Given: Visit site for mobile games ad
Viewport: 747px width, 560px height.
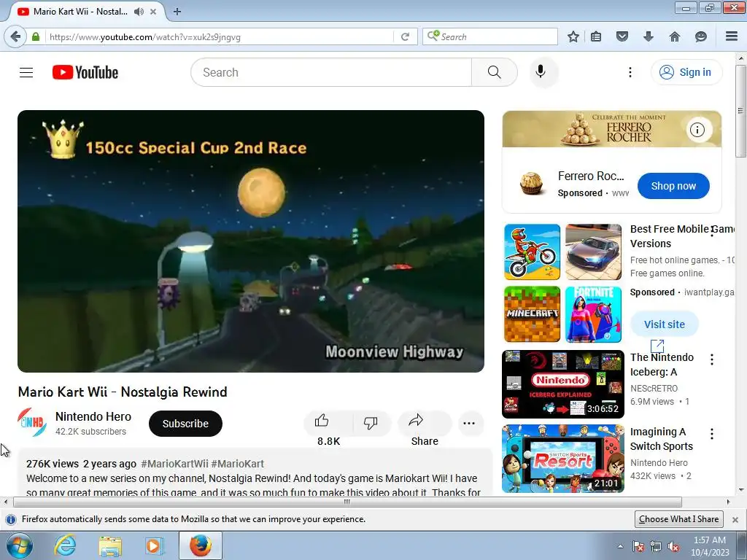Looking at the screenshot, I should (x=664, y=324).
